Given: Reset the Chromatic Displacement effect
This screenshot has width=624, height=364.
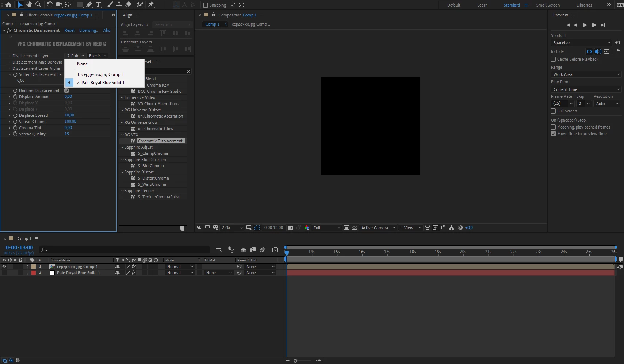Looking at the screenshot, I should (x=69, y=30).
